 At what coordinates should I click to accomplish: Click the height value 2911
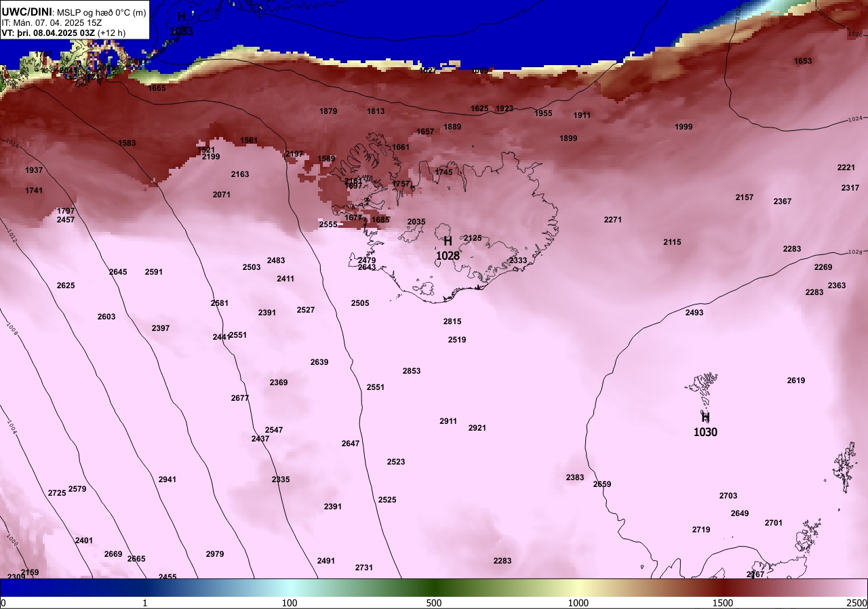pyautogui.click(x=448, y=421)
